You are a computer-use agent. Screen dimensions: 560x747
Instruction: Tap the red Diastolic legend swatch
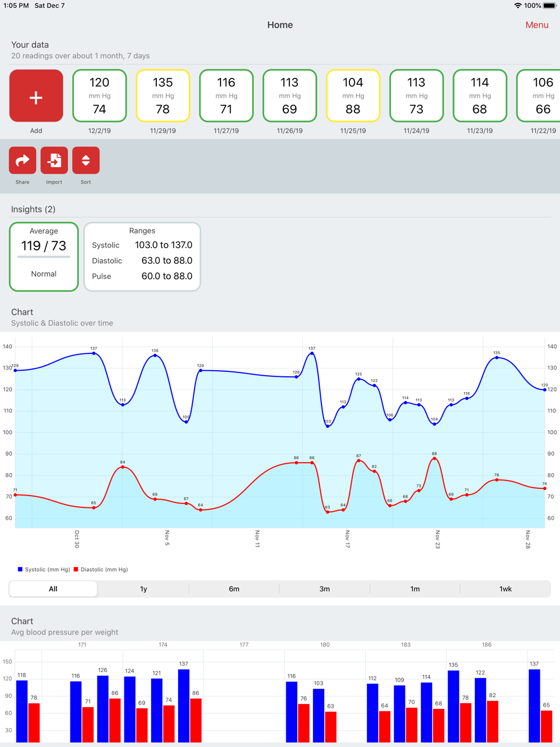pos(76,569)
